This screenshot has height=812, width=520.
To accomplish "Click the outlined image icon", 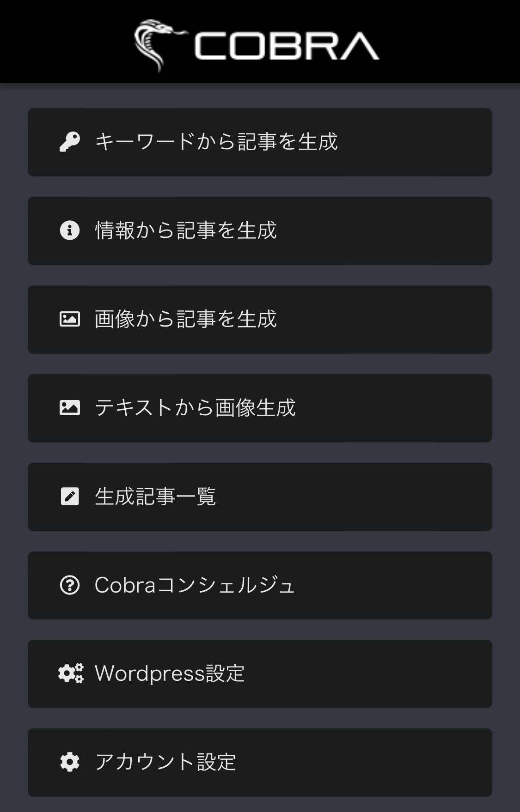I will [70, 319].
